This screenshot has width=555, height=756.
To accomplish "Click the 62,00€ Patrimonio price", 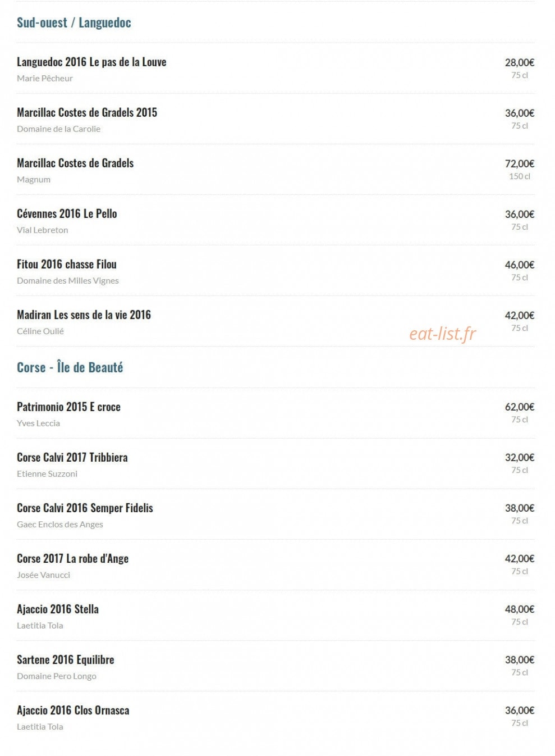I will 520,407.
